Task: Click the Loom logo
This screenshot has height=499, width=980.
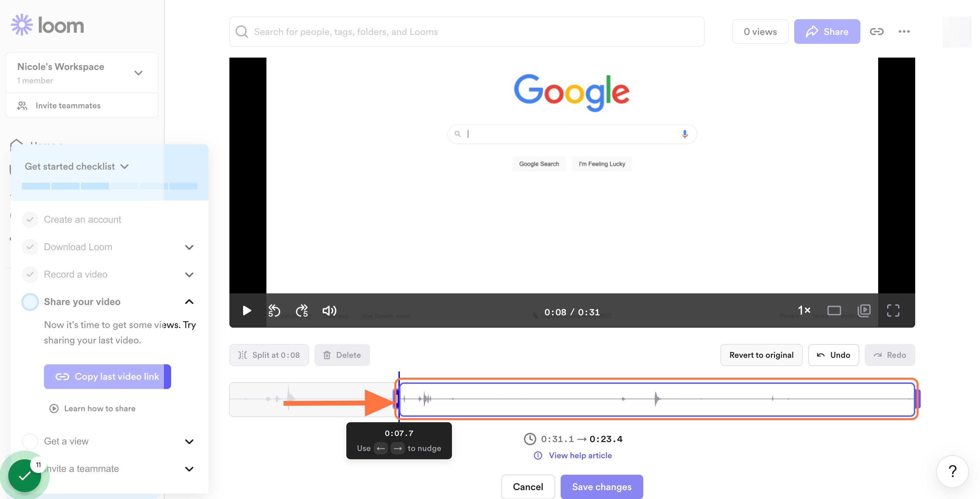Action: click(x=48, y=25)
